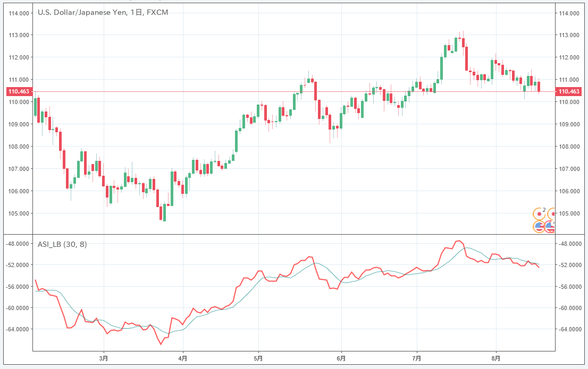Image resolution: width=588 pixels, height=369 pixels.
Task: Click the U.S. Dollar/Japanese Yen chart title
Action: [x=103, y=12]
